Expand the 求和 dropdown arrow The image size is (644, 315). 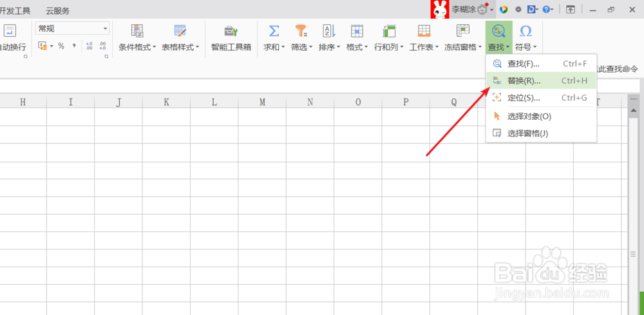click(283, 47)
